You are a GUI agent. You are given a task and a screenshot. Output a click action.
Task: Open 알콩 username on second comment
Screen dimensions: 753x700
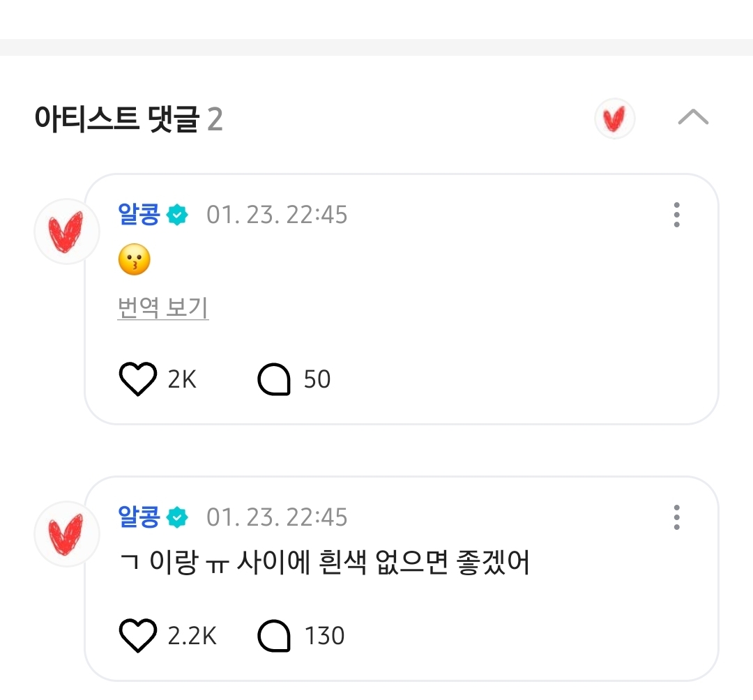click(x=139, y=517)
